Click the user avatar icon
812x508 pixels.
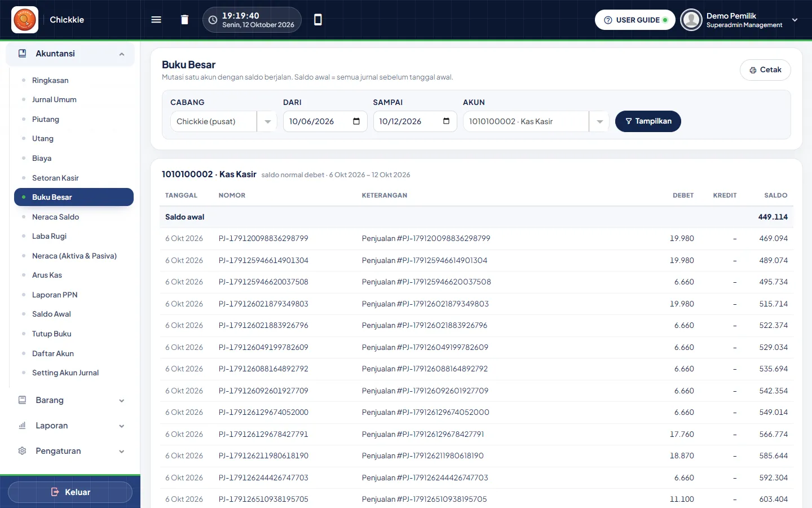tap(691, 20)
